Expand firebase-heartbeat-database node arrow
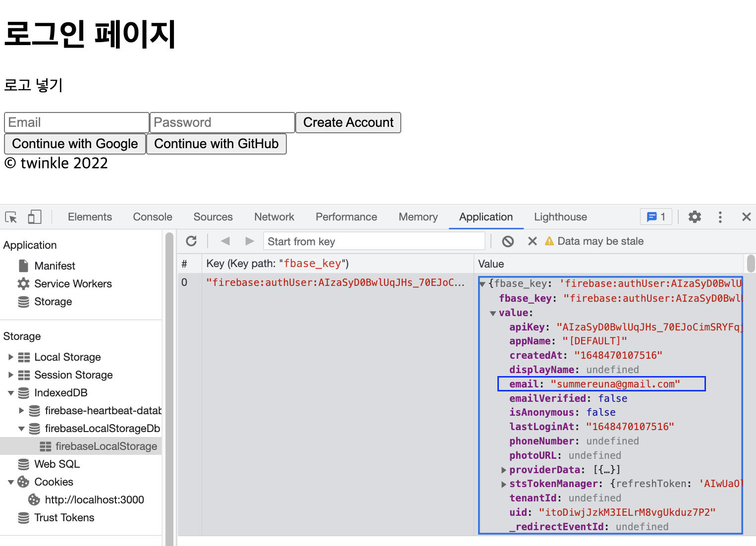 [x=21, y=411]
